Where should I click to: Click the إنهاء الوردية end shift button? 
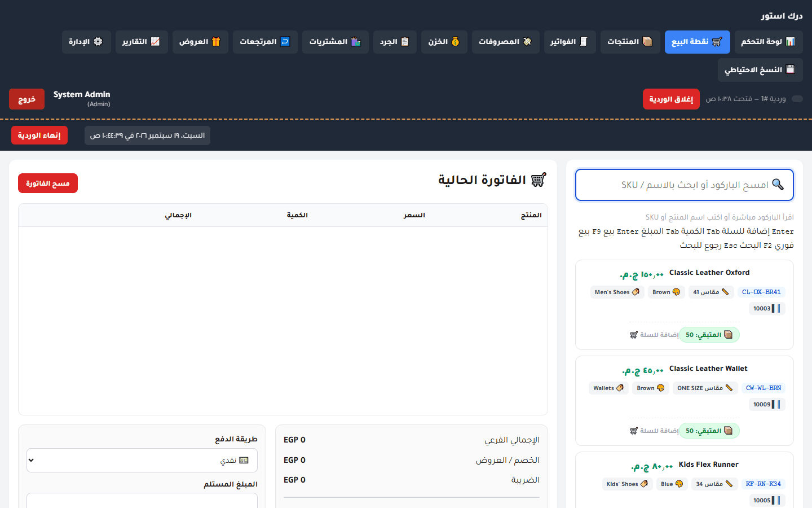coord(39,135)
